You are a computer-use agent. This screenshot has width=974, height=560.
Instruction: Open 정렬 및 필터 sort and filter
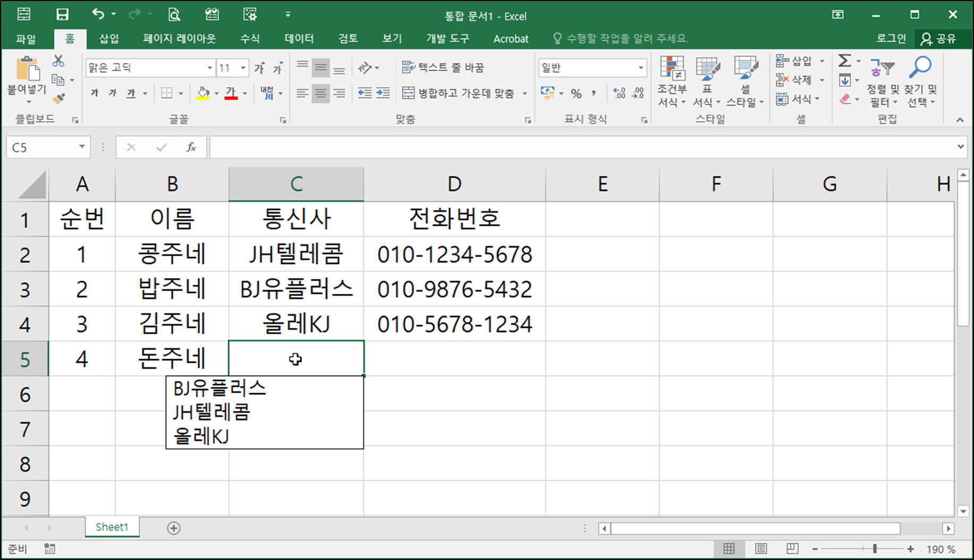(883, 81)
